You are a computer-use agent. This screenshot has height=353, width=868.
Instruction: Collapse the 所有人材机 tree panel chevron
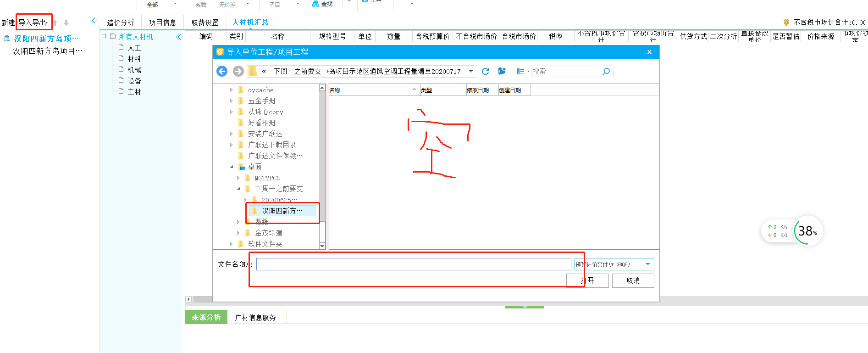pyautogui.click(x=178, y=37)
